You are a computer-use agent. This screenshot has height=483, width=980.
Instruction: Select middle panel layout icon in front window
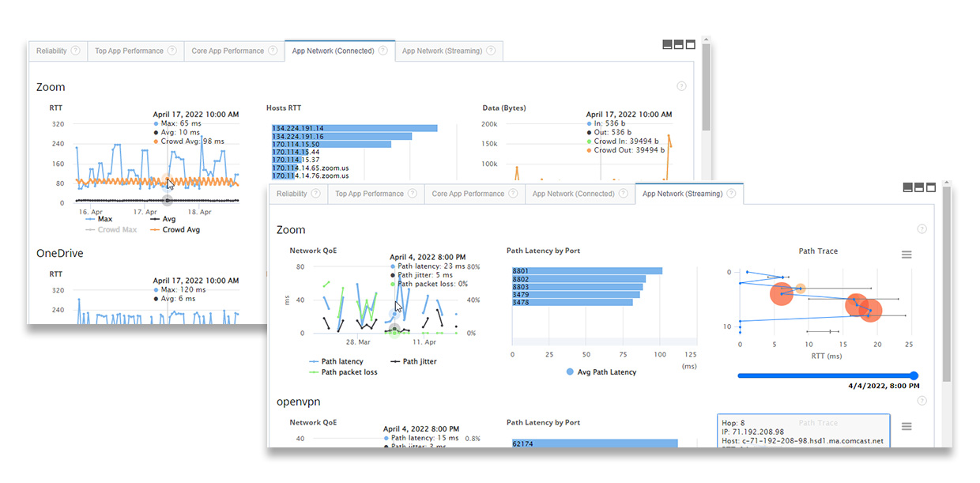tap(920, 187)
